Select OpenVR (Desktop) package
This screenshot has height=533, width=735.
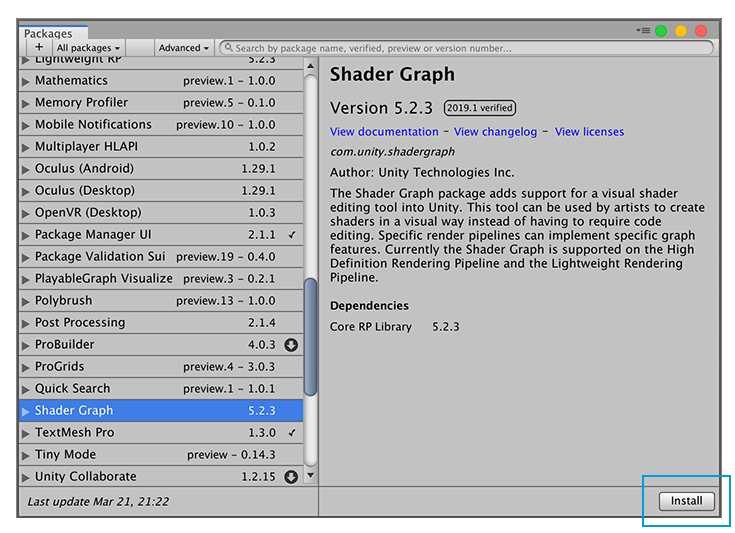point(161,213)
